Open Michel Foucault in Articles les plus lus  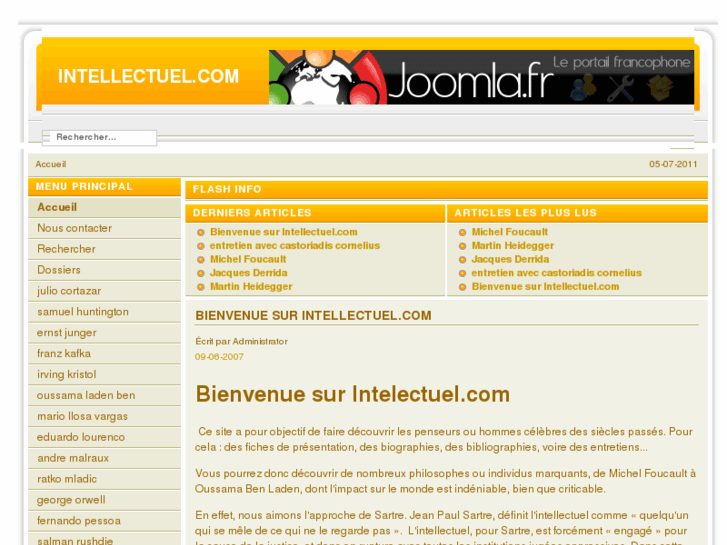(x=510, y=232)
